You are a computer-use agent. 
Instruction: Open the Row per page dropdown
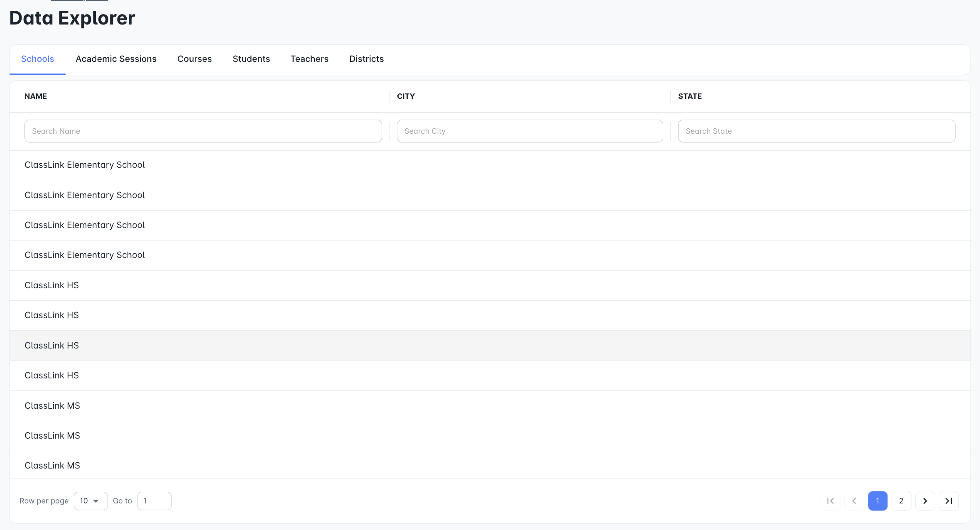91,501
